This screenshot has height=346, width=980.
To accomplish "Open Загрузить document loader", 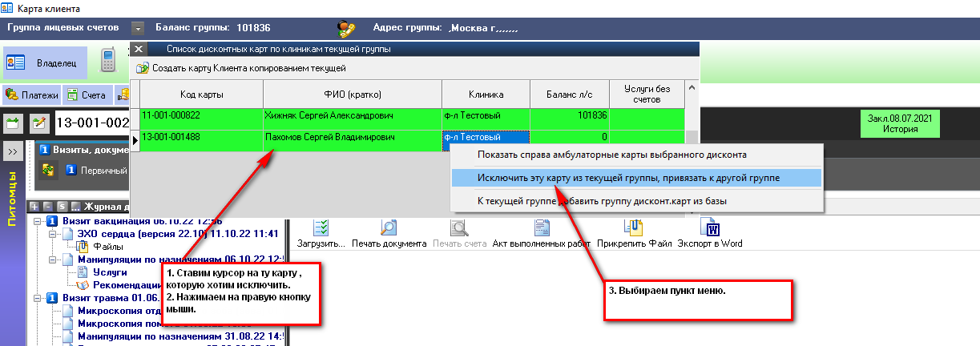I will pyautogui.click(x=321, y=233).
